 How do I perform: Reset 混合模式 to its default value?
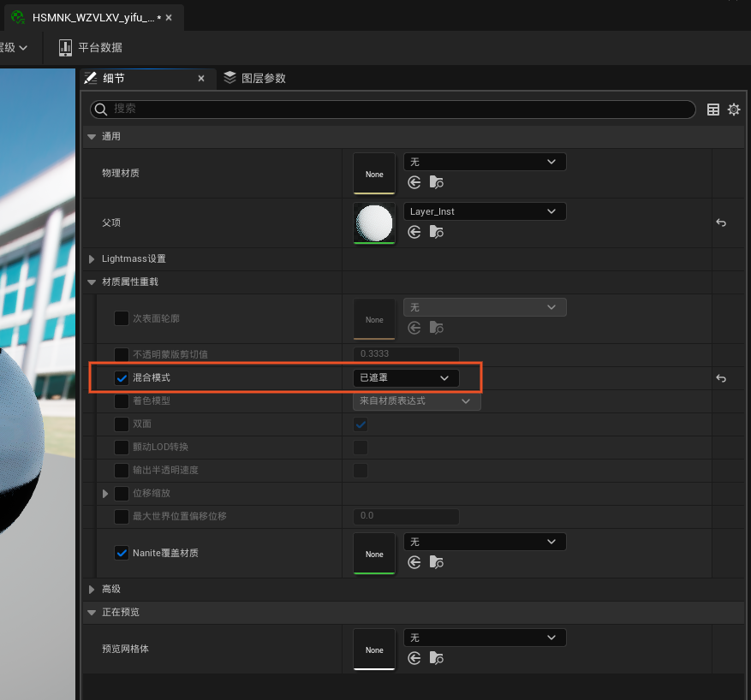(x=721, y=378)
